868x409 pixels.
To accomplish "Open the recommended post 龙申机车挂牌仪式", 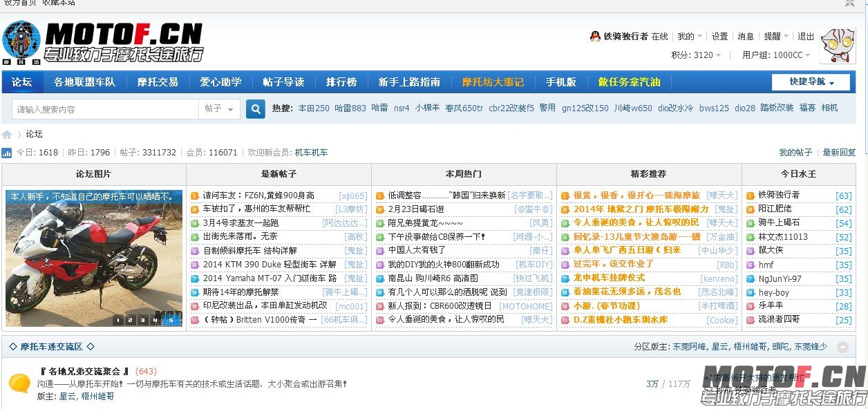I will tap(609, 278).
